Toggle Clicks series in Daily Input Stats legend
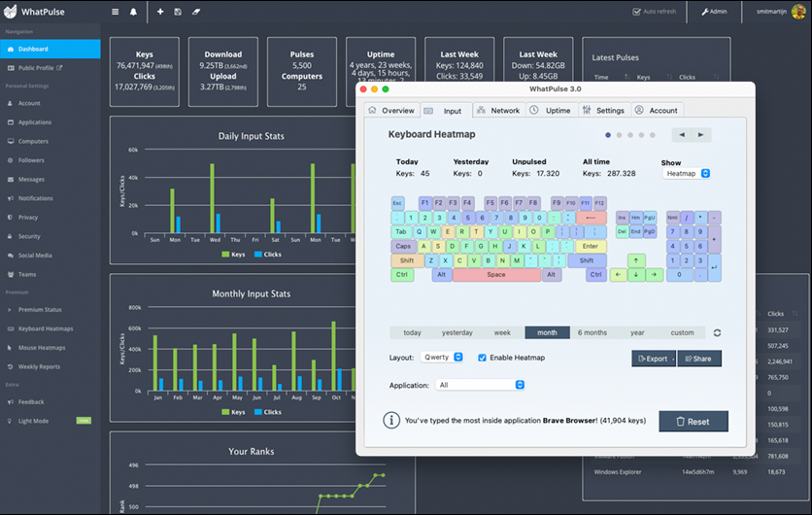This screenshot has height=515, width=812. (268, 255)
